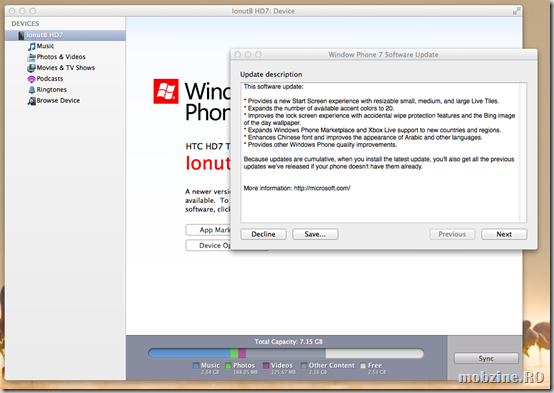
Task: Click the line about accent colors to 20
Action: tap(319, 108)
